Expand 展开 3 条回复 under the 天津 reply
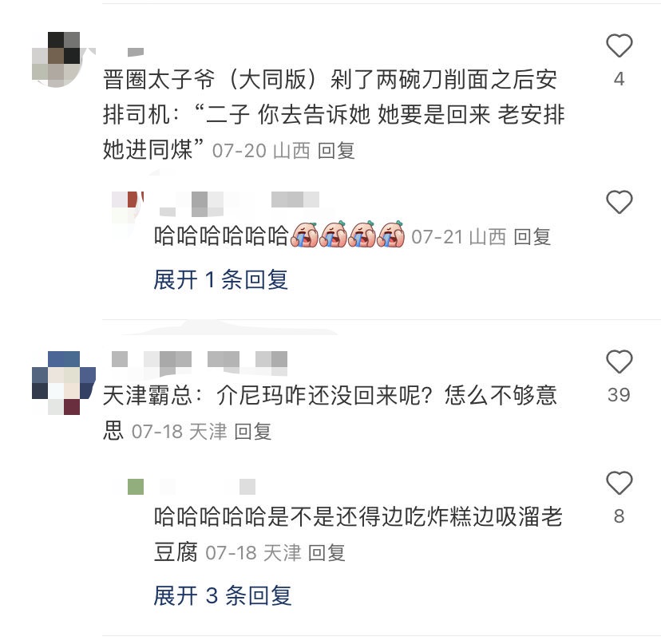This screenshot has height=644, width=661. pyautogui.click(x=223, y=595)
